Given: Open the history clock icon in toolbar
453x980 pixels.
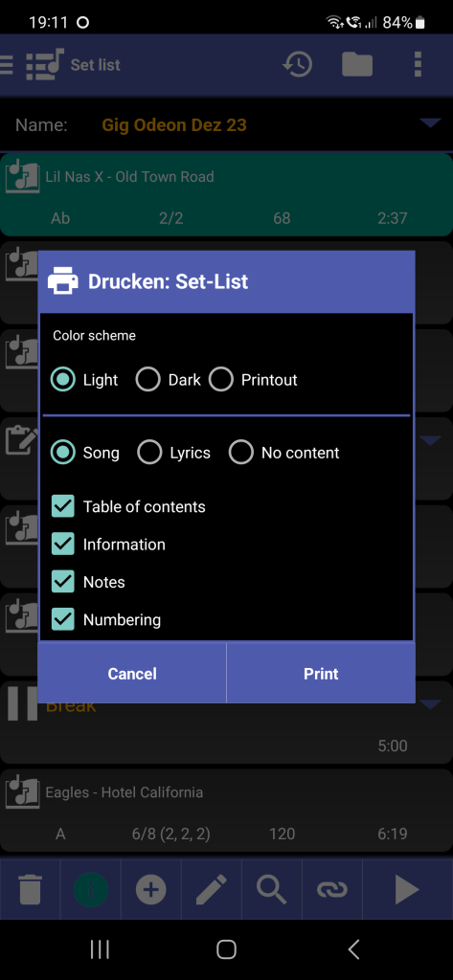Looking at the screenshot, I should (x=298, y=64).
